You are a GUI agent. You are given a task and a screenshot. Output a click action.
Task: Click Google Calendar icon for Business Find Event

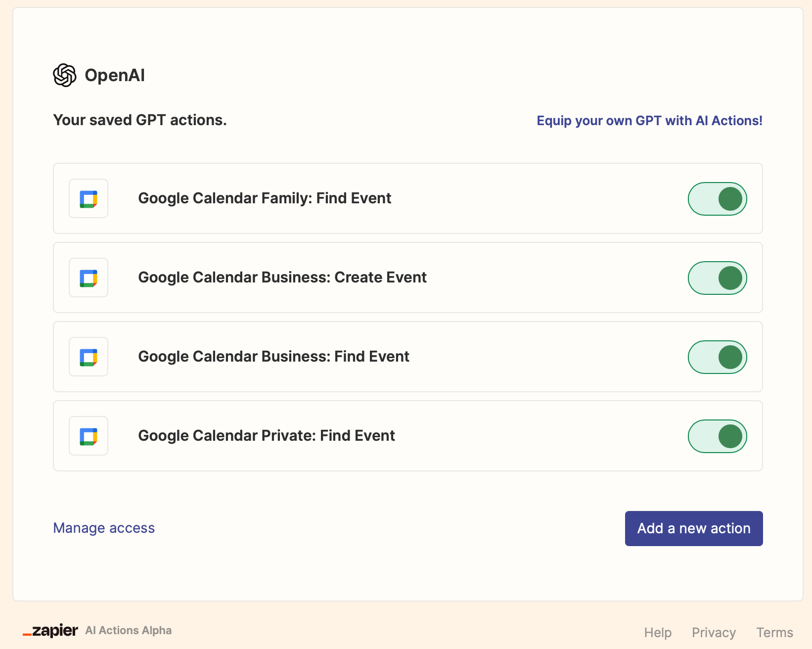[x=89, y=357]
